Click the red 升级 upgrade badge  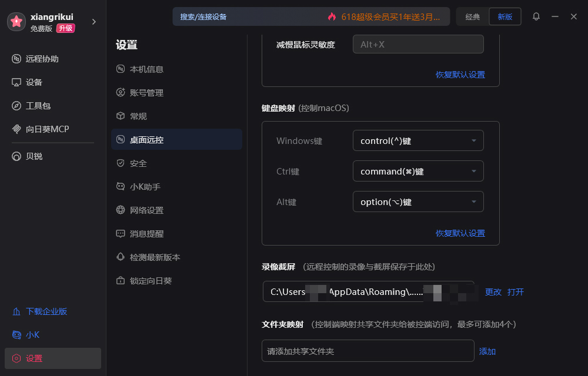[x=66, y=28]
